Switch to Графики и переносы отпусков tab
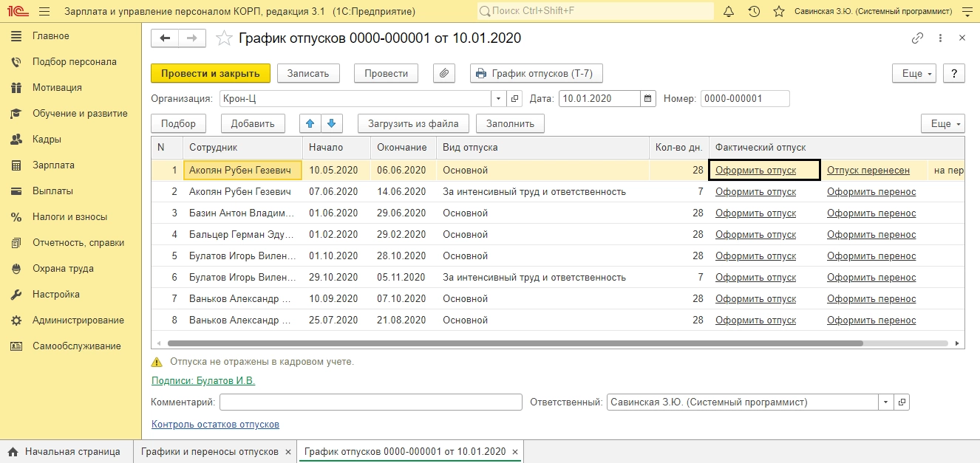The height and width of the screenshot is (463, 980). [x=209, y=452]
